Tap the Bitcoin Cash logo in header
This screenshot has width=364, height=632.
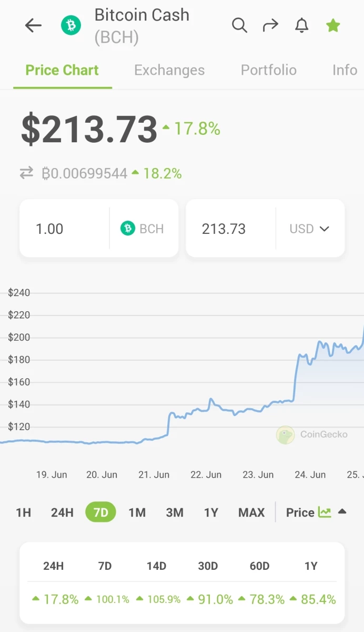coord(71,25)
